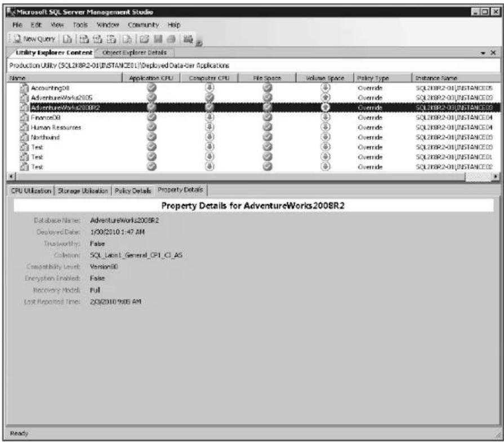Switch to Object Explorer Details tab
504x442 pixels.
135,52
